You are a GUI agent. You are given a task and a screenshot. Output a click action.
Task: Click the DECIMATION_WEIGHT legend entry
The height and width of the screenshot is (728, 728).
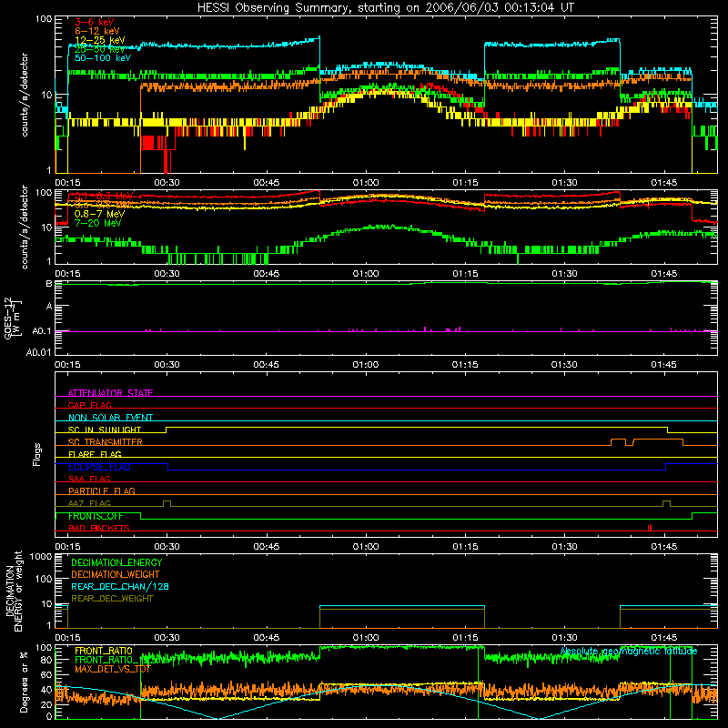(x=116, y=574)
